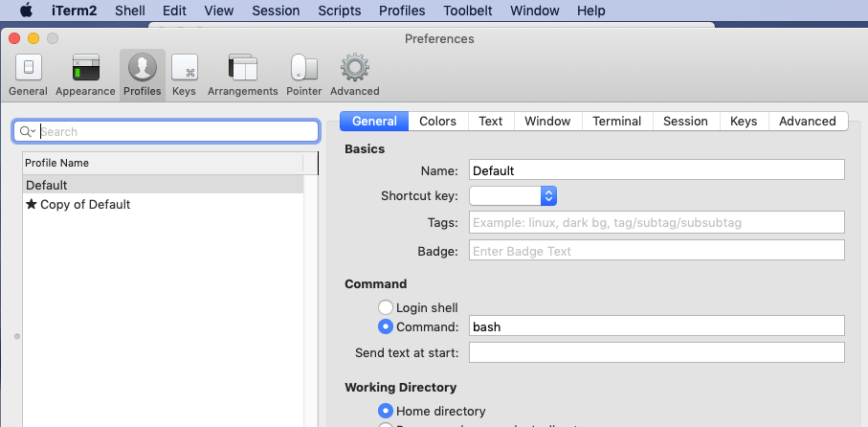This screenshot has width=868, height=427.
Task: Open the Arrangements preferences pane
Action: (x=242, y=75)
